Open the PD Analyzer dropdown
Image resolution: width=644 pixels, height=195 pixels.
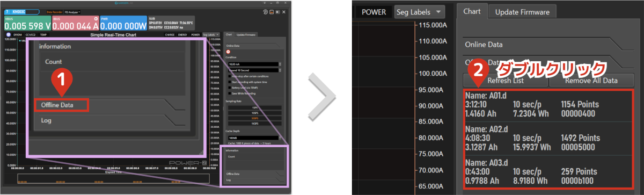click(72, 12)
